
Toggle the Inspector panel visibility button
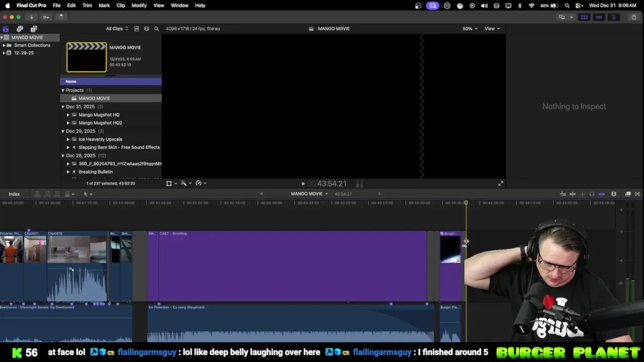coord(613,17)
